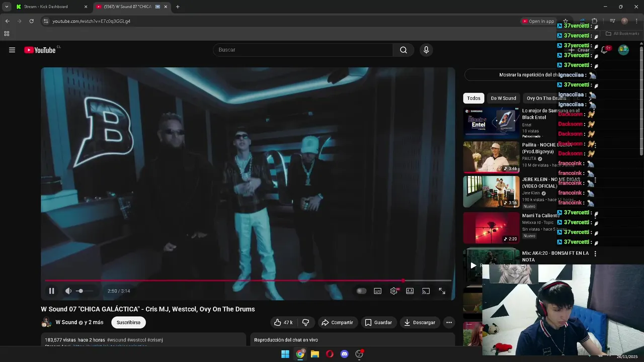This screenshot has height=362, width=644.
Task: Open player settings gear
Action: (394, 291)
